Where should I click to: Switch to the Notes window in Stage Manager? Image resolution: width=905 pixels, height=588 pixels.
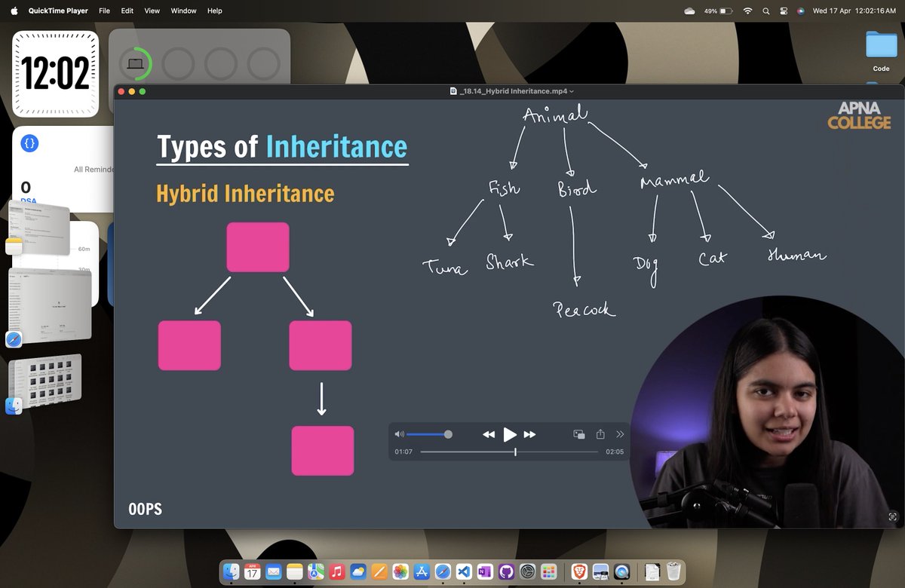(38, 228)
